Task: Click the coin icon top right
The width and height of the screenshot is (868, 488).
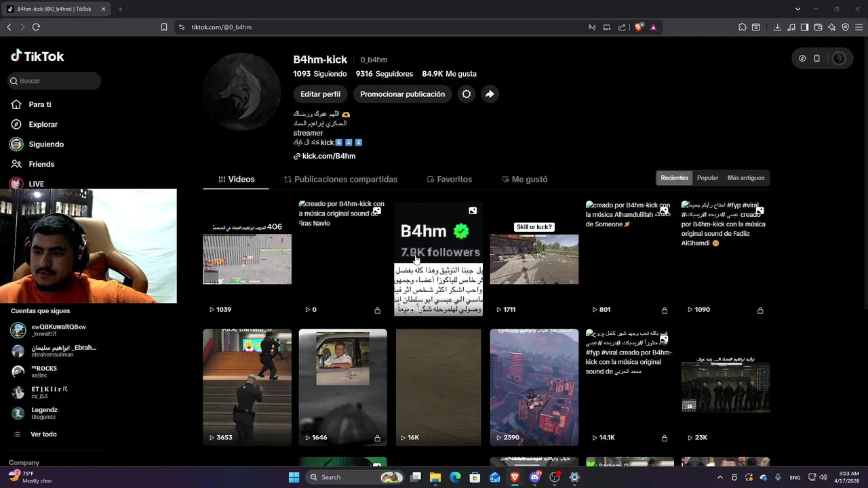Action: 802,58
